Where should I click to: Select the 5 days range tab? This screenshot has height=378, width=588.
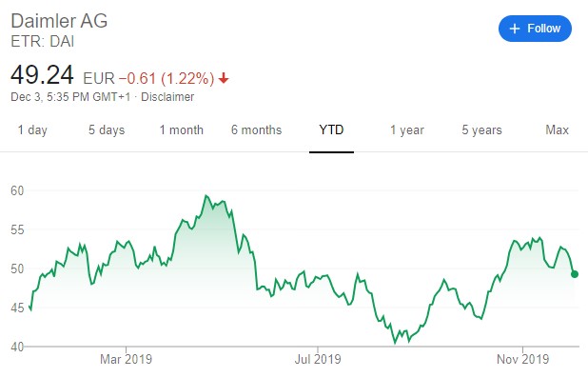[107, 129]
